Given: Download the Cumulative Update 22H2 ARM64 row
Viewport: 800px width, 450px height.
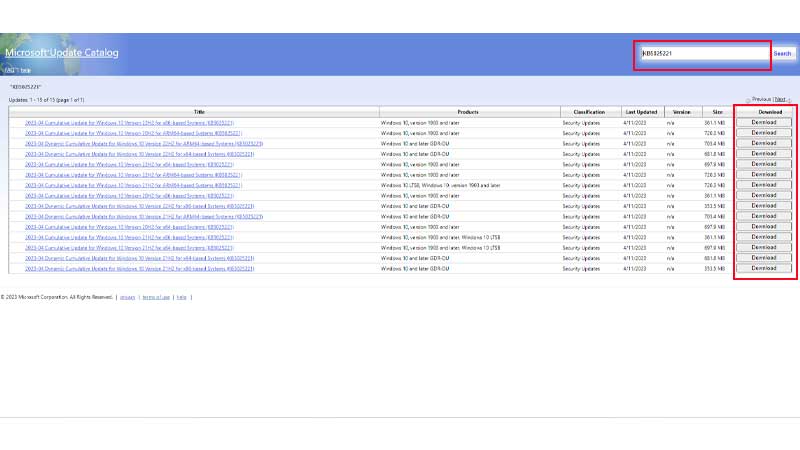Looking at the screenshot, I should click(764, 174).
